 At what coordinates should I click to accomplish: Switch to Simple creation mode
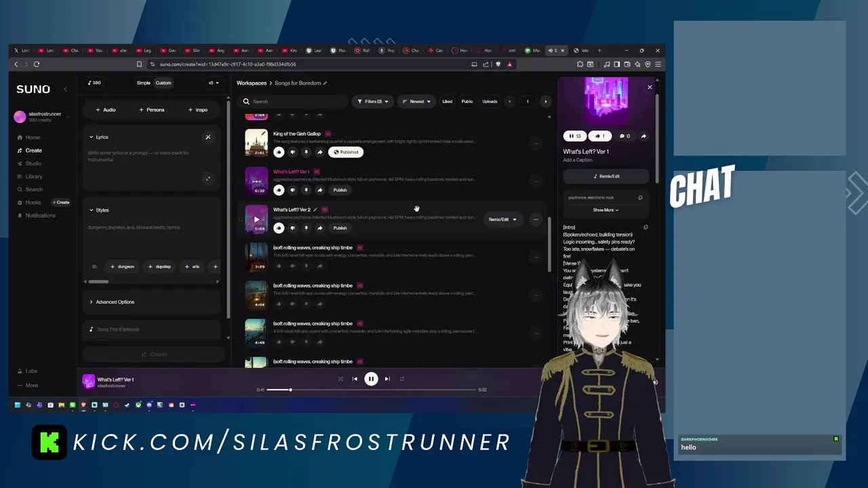point(144,83)
